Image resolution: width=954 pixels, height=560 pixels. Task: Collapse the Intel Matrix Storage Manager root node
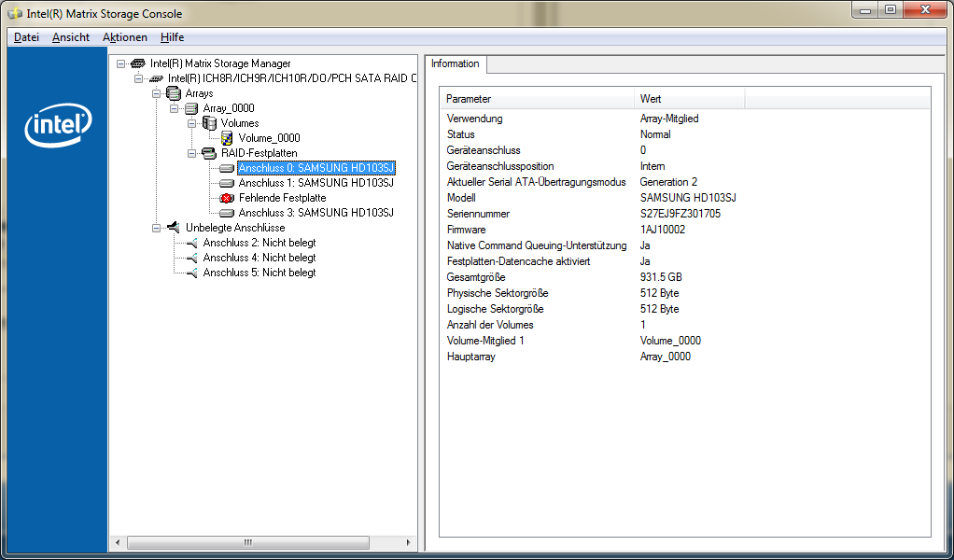tap(120, 63)
